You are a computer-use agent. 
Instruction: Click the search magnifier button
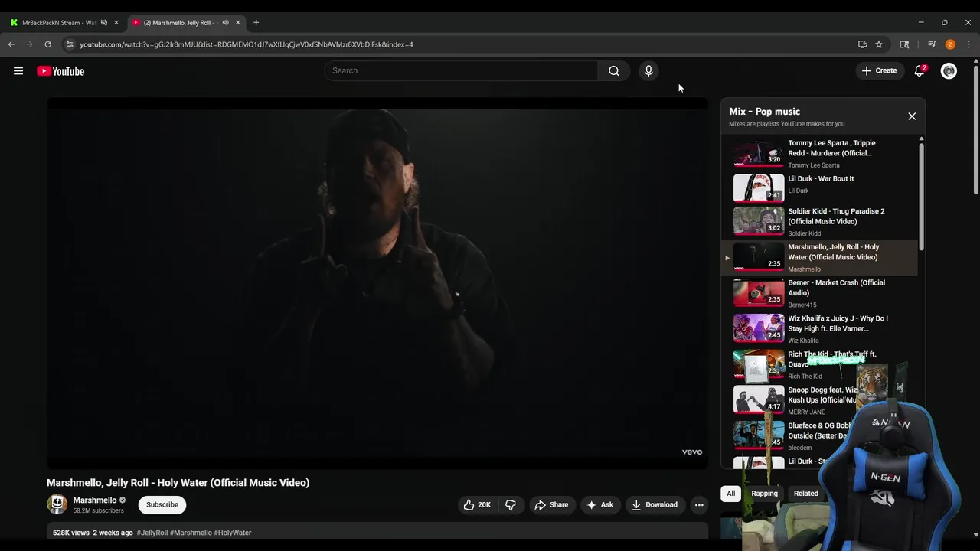coord(614,70)
